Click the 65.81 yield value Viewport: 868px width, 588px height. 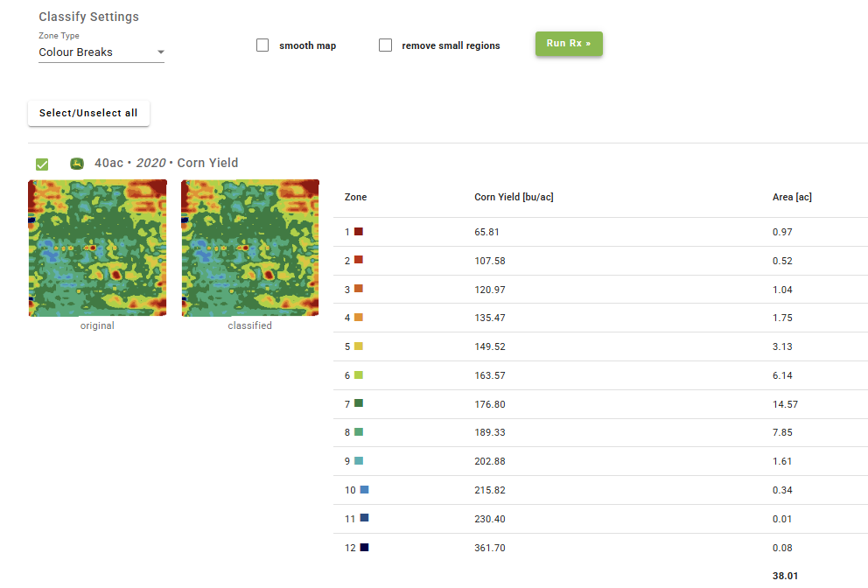[486, 232]
